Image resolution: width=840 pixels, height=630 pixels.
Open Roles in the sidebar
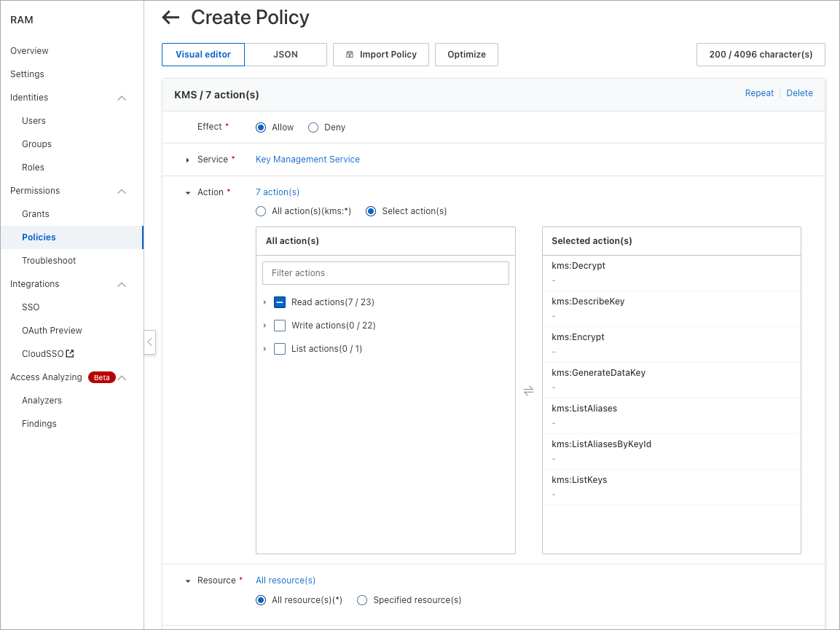click(x=33, y=168)
